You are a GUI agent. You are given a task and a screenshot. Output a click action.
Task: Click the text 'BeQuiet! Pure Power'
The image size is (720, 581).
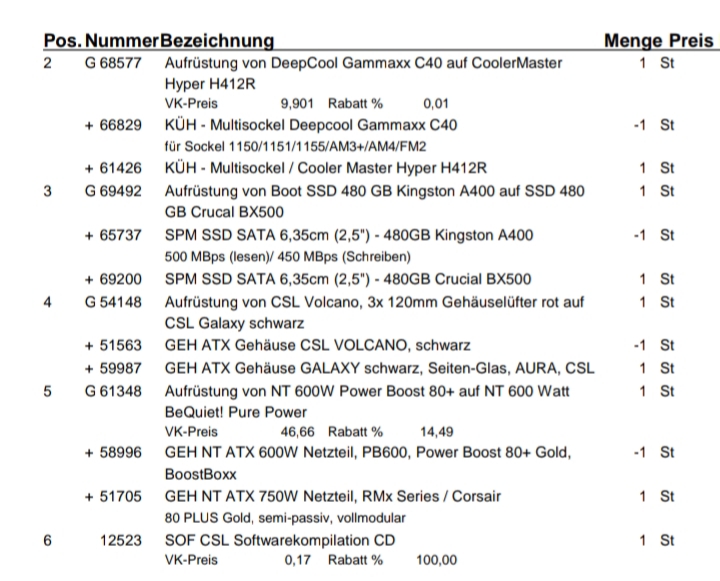[236, 412]
